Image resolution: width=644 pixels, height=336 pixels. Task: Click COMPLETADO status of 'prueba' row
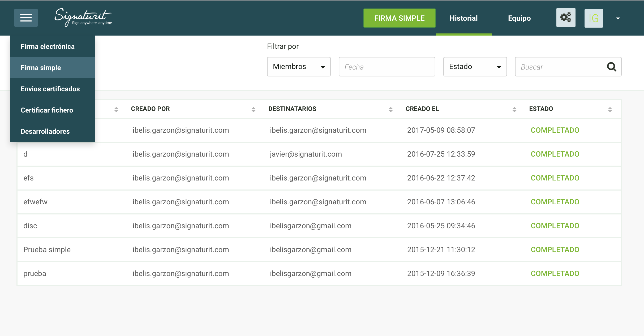[x=555, y=274]
